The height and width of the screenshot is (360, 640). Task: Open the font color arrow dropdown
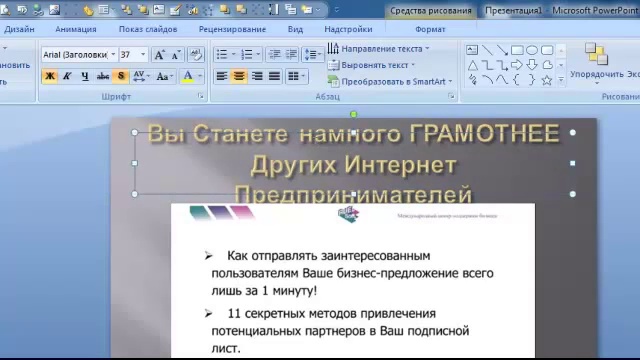coord(200,76)
